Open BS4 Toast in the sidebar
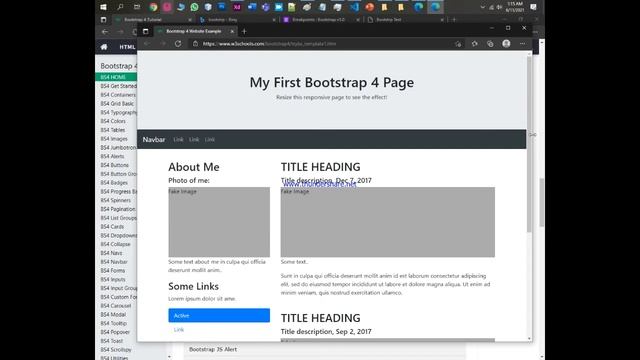640x360 pixels. (112, 341)
